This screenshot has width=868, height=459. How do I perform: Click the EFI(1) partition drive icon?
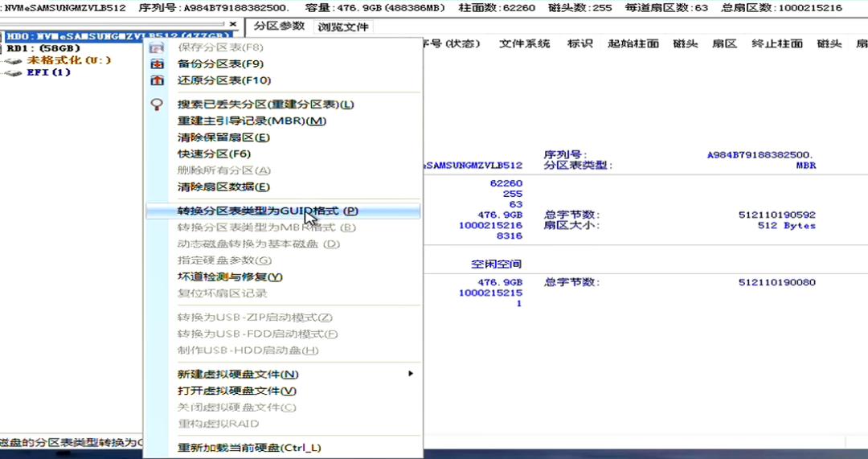13,72
